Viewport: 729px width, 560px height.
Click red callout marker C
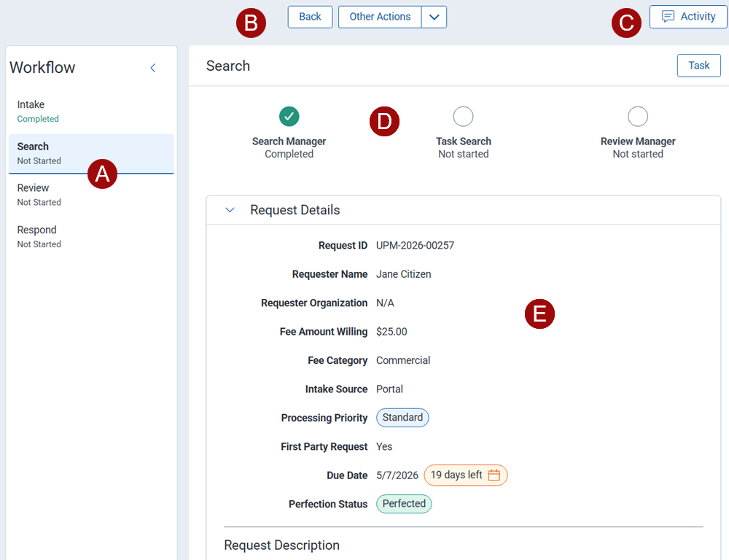[625, 23]
